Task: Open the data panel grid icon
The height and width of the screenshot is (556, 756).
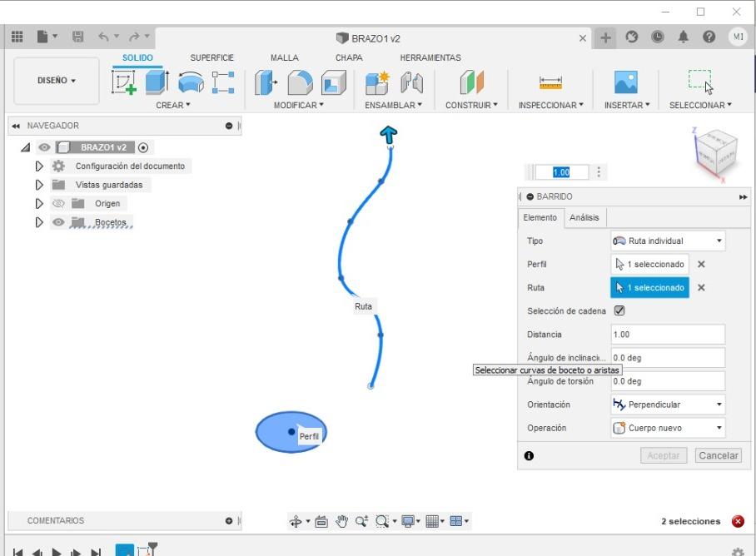Action: [x=17, y=37]
